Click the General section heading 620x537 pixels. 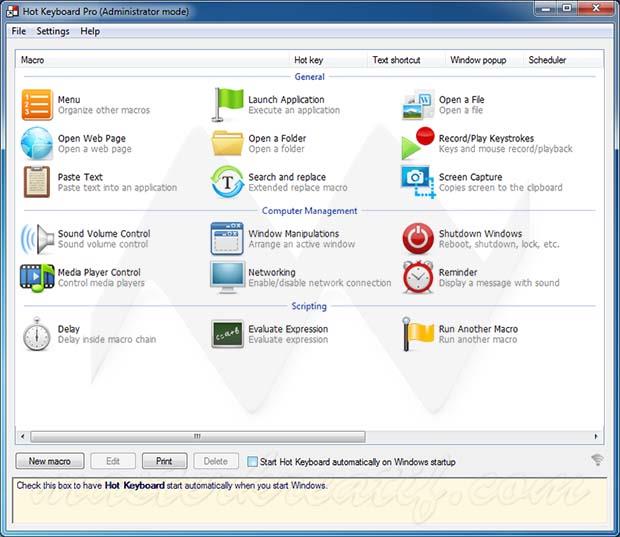click(x=310, y=77)
